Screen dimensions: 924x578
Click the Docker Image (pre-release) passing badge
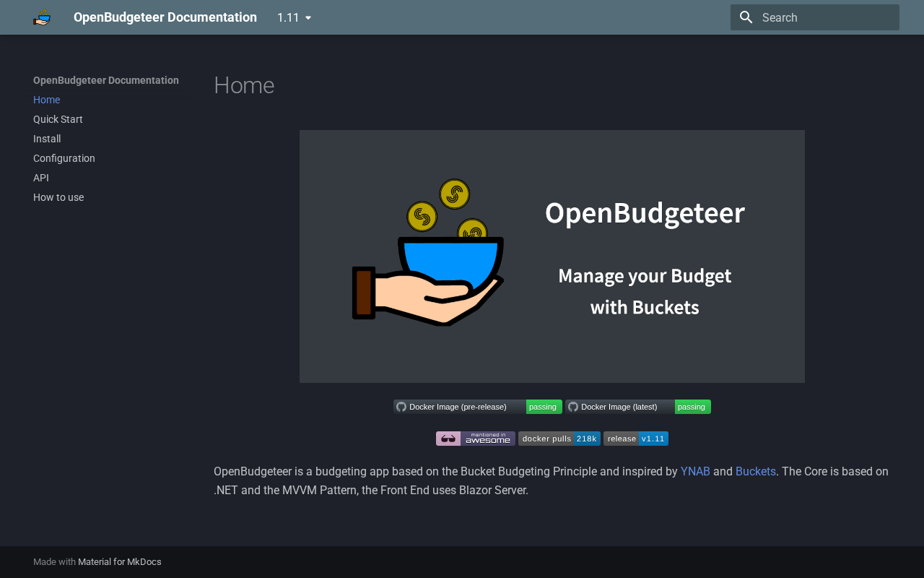click(478, 407)
